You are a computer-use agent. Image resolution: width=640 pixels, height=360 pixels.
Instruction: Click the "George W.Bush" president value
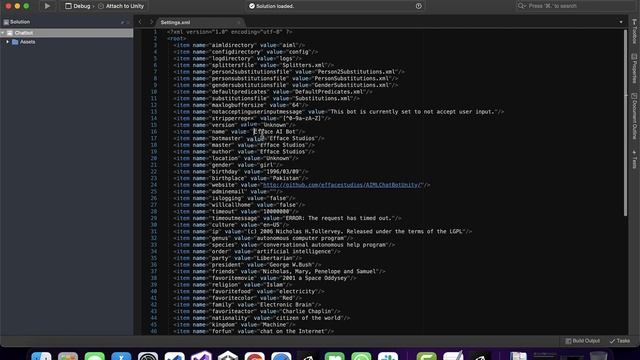[290, 264]
